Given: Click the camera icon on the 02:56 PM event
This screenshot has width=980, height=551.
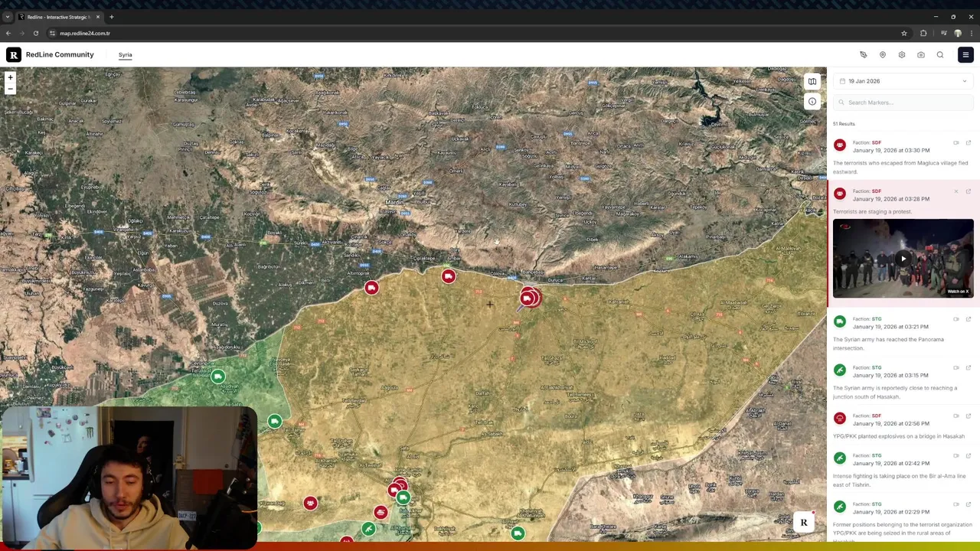Looking at the screenshot, I should tap(956, 416).
